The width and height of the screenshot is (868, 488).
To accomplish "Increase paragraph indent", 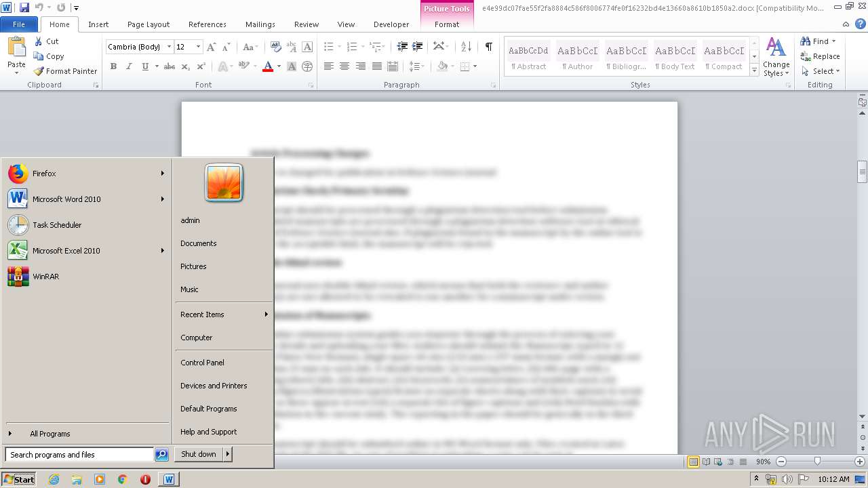I will pos(418,47).
